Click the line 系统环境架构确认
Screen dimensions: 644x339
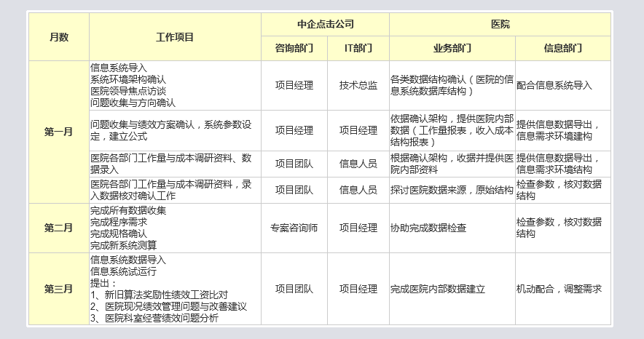[128, 79]
